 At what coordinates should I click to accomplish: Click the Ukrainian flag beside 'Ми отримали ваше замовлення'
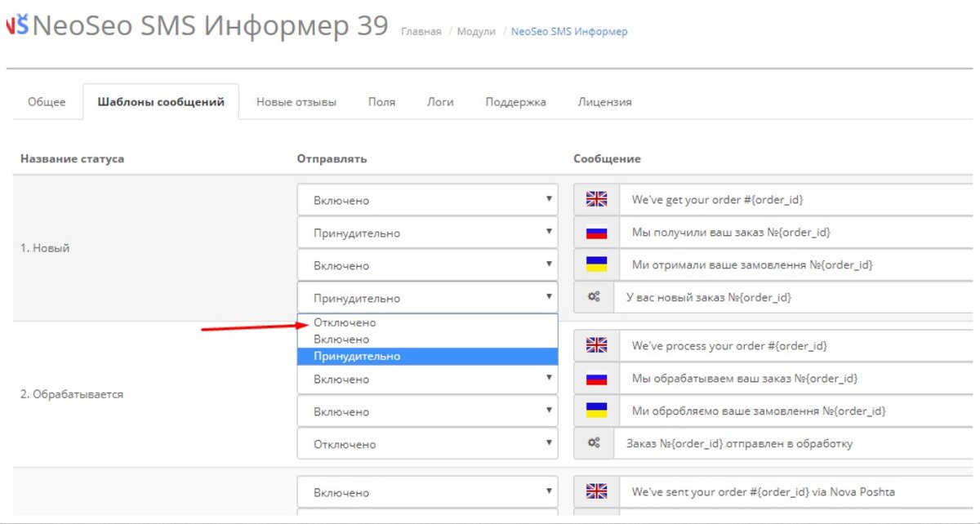point(597,265)
